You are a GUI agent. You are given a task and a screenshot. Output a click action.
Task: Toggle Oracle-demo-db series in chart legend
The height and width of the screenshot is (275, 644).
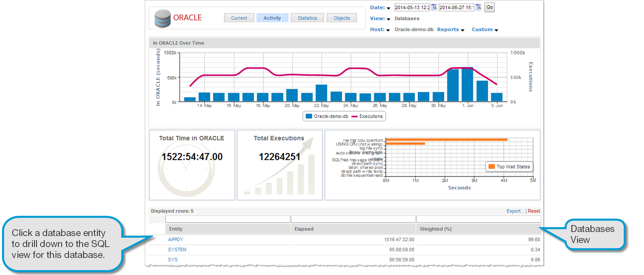coord(327,116)
